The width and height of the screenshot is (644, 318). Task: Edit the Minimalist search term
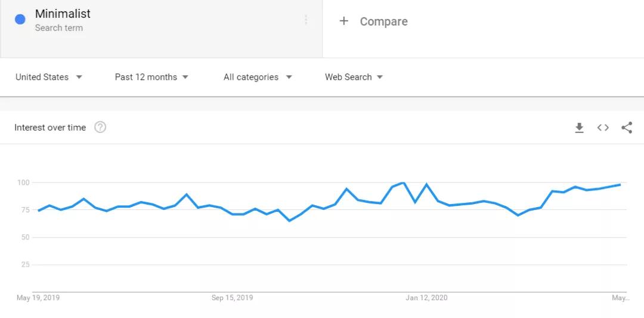63,14
